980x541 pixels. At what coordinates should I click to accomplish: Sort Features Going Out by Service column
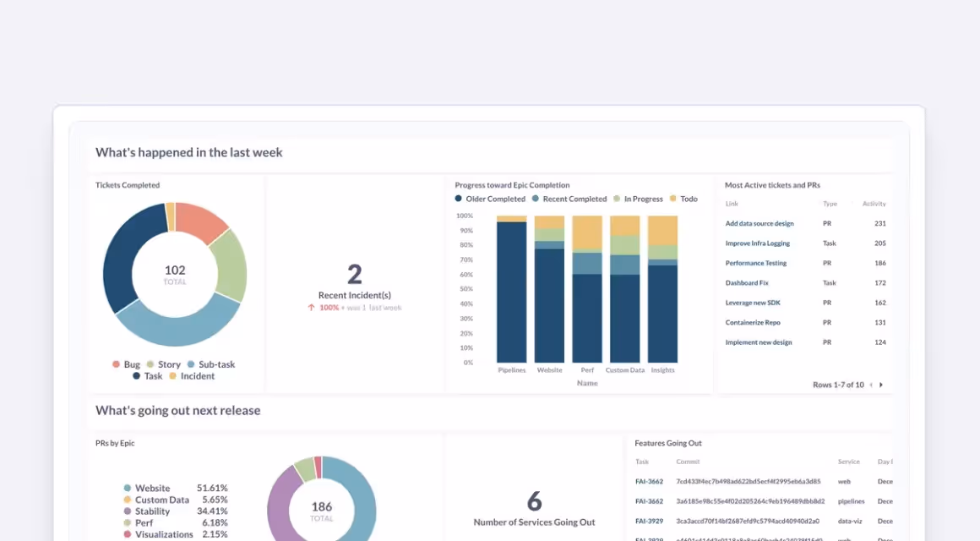coord(849,462)
